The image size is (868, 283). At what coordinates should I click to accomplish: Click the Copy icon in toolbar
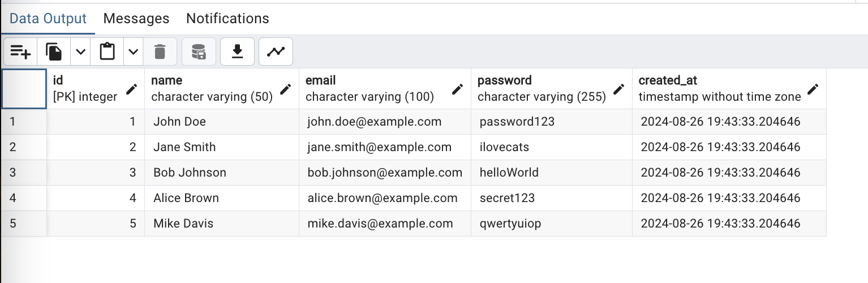pyautogui.click(x=54, y=52)
